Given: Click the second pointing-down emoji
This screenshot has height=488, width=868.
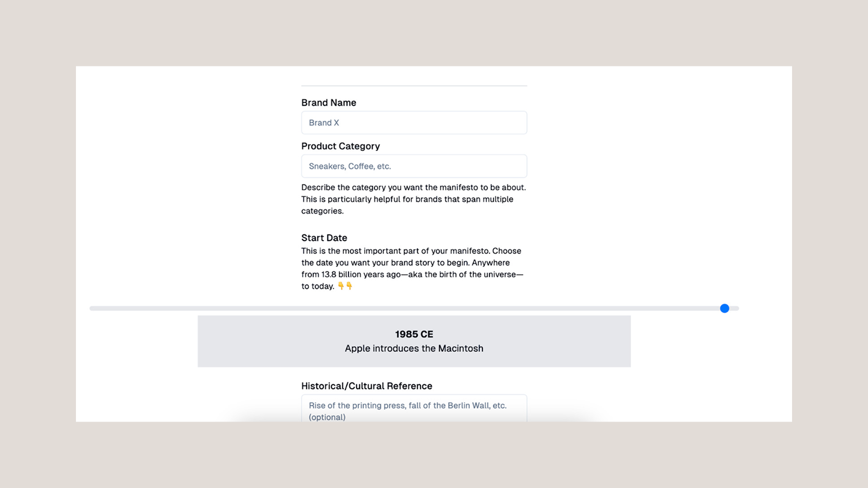Looking at the screenshot, I should point(349,286).
